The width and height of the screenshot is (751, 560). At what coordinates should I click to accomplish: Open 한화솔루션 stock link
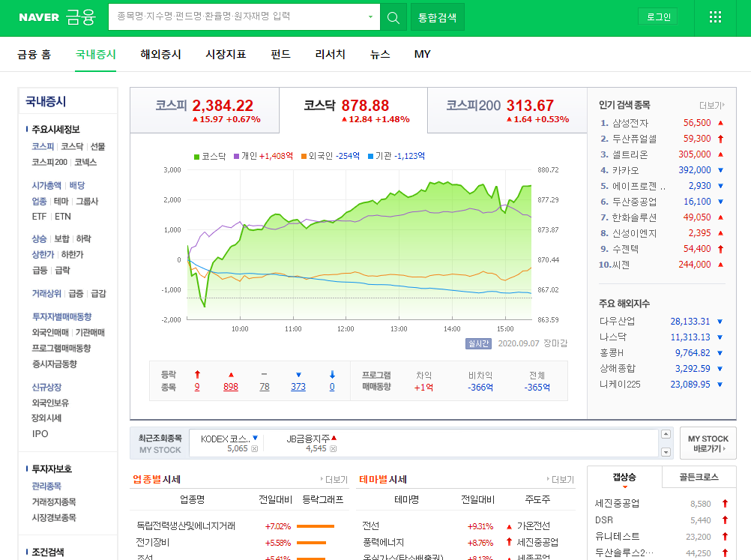pos(634,217)
